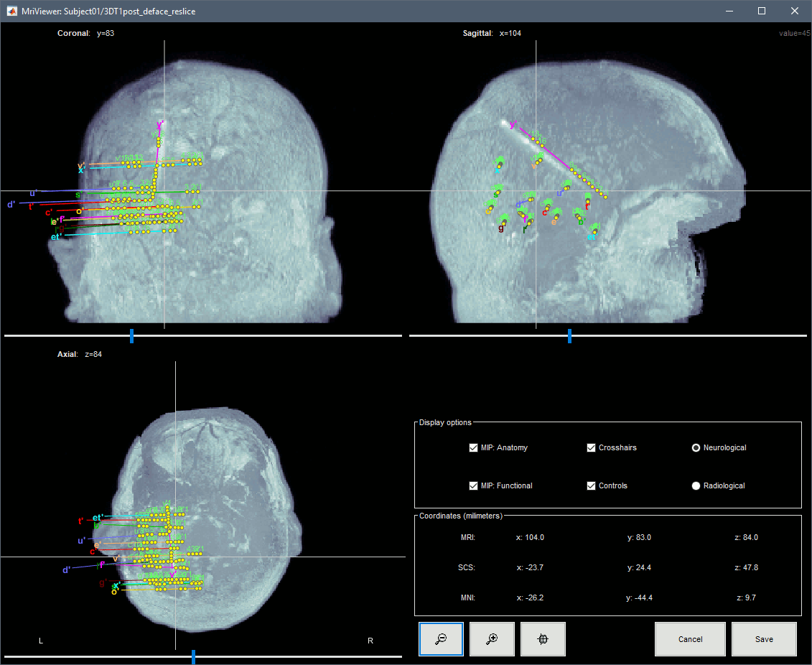Image resolution: width=812 pixels, height=665 pixels.
Task: Click the Cancel button
Action: tap(690, 639)
